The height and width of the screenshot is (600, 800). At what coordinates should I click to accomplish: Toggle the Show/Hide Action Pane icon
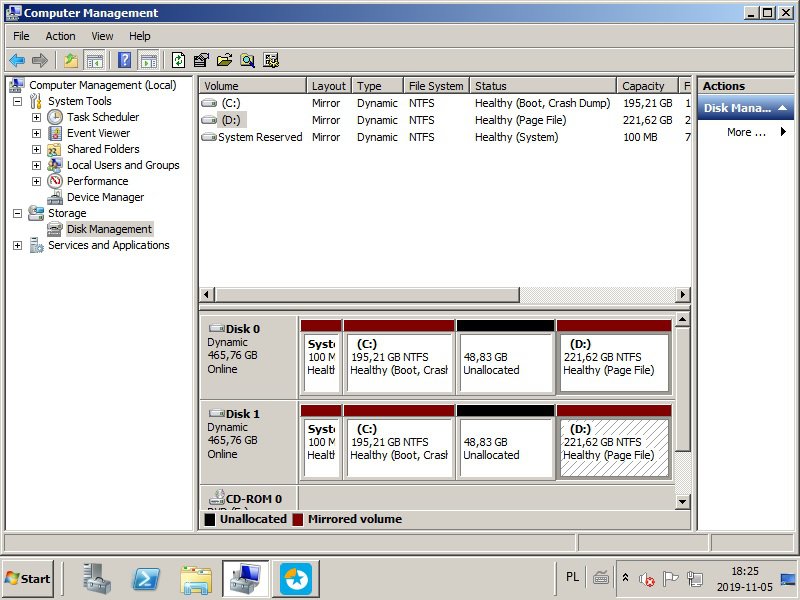pyautogui.click(x=148, y=60)
